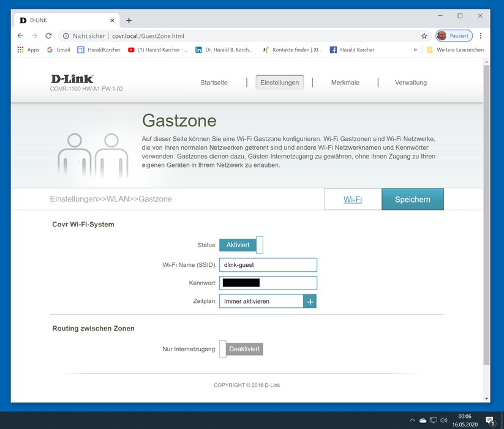Open the Weitere Lesezeichen folder
This screenshot has width=504, height=429.
tap(455, 50)
